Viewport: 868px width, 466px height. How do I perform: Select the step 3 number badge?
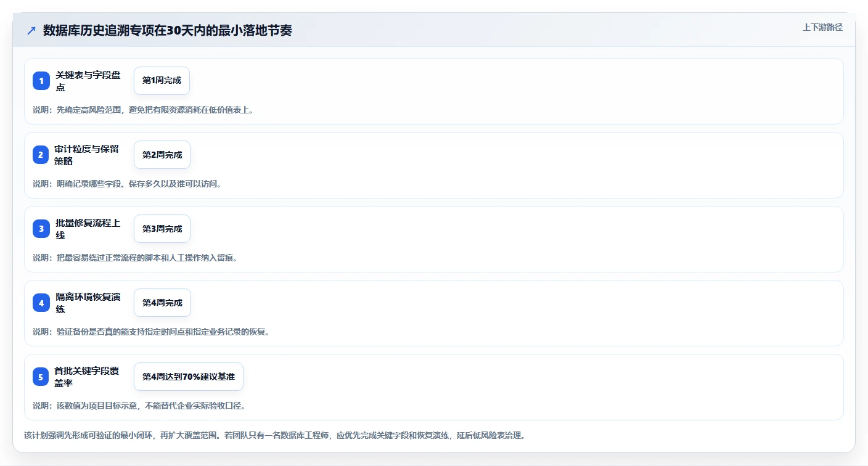point(41,229)
